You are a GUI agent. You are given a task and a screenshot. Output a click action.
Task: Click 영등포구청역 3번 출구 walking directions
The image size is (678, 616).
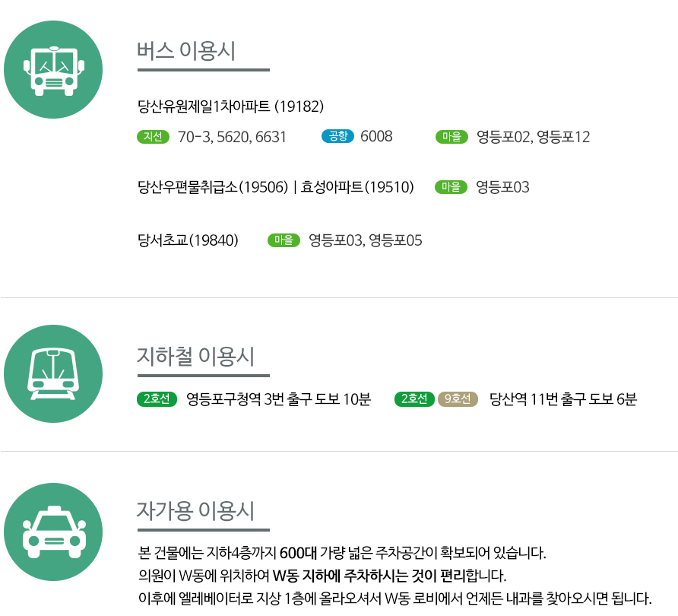[x=278, y=399]
